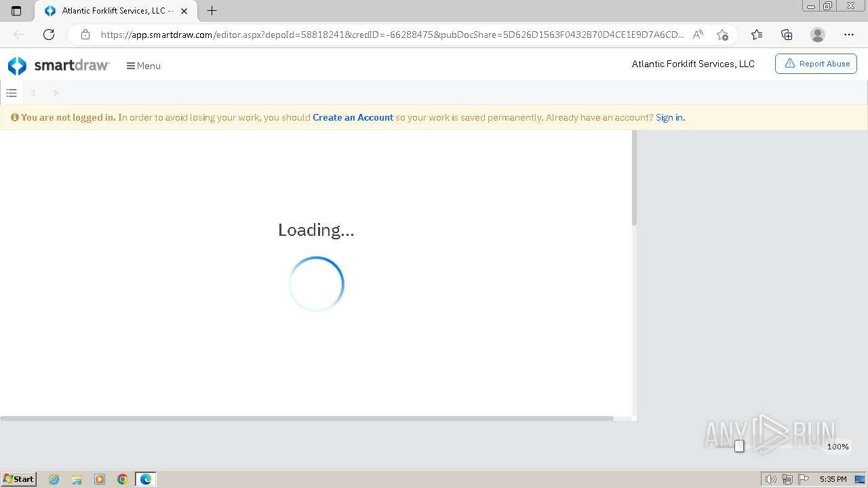Open the Windows Start menu
The width and height of the screenshot is (868, 488).
pyautogui.click(x=19, y=479)
